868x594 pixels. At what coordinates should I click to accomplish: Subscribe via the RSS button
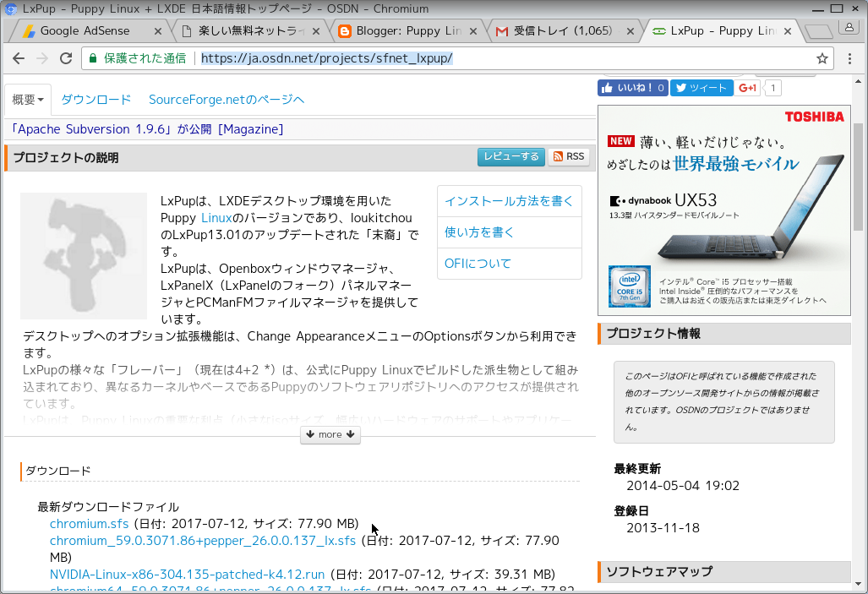point(569,156)
